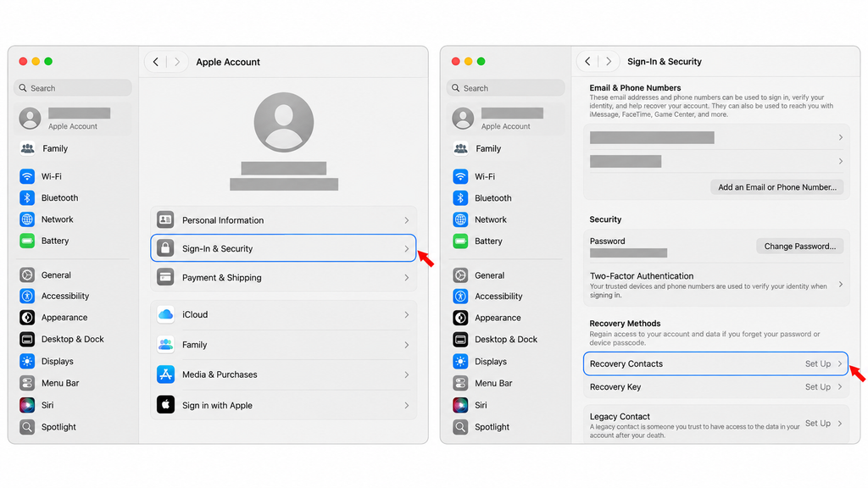Click Family group icon in Apple Account list
The width and height of the screenshot is (868, 488).
pos(165,345)
